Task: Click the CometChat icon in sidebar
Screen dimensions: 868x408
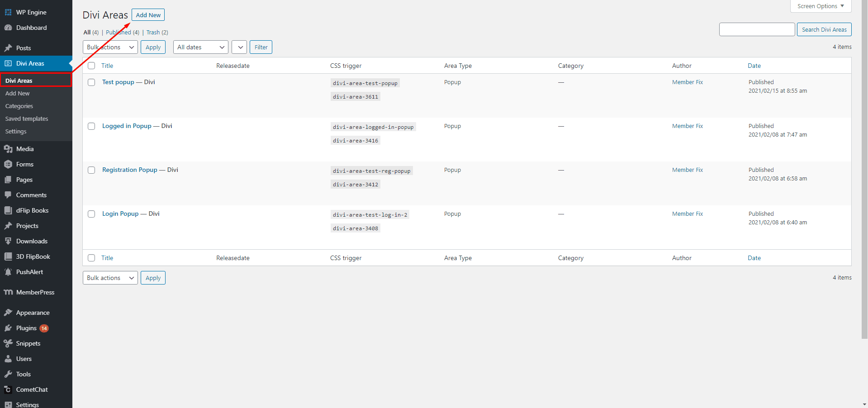Action: click(x=8, y=389)
